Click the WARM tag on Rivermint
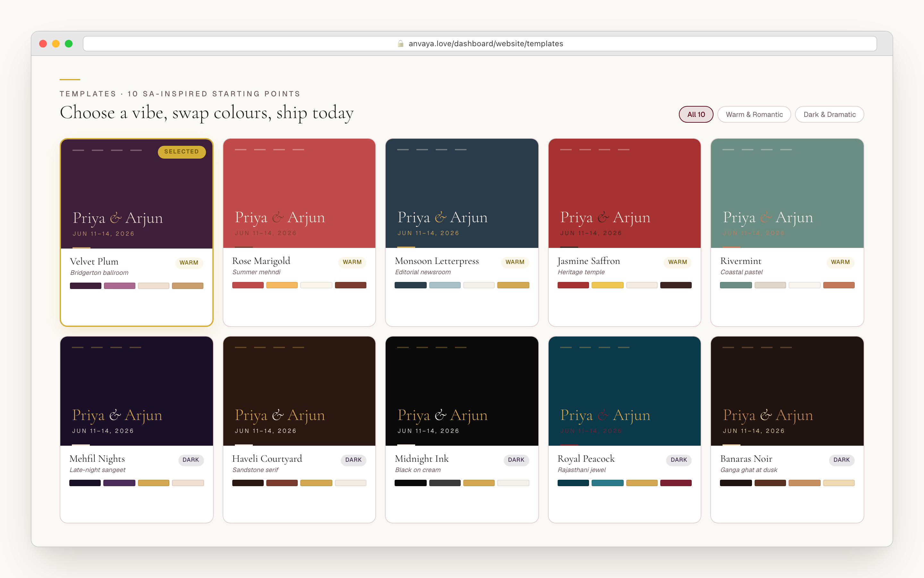This screenshot has height=578, width=924. click(x=840, y=262)
